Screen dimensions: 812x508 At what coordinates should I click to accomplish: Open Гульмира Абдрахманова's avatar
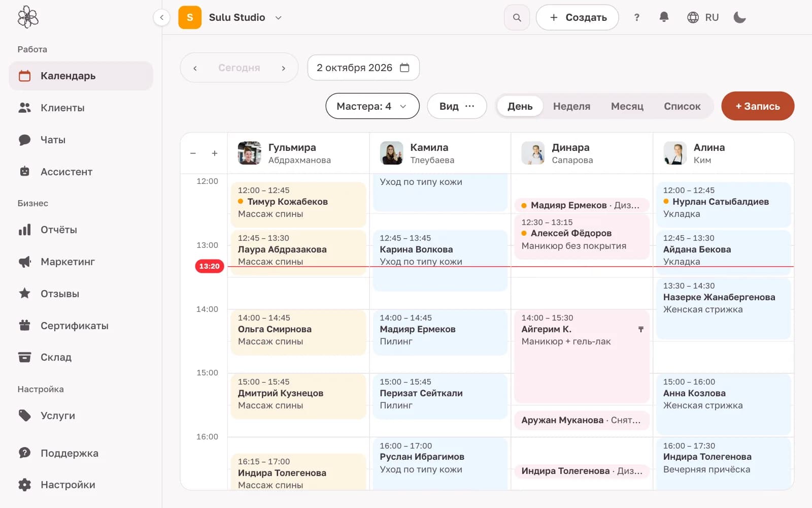(250, 153)
